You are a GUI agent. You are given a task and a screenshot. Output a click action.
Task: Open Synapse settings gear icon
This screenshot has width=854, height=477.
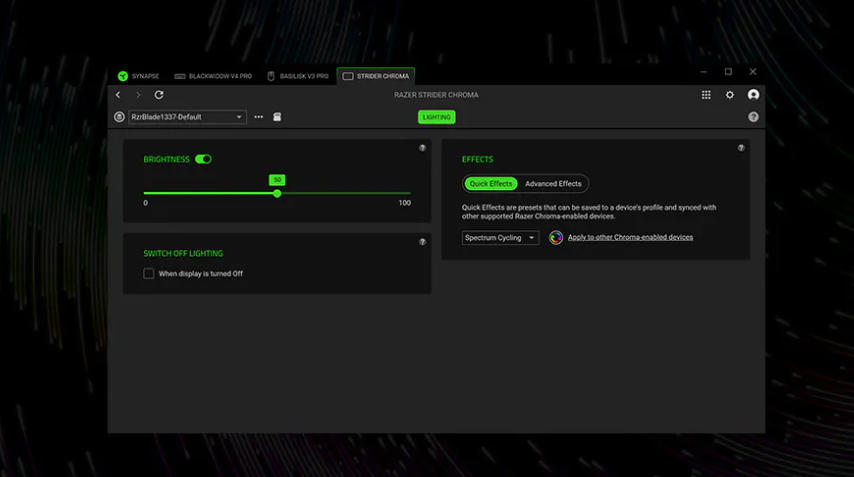pyautogui.click(x=730, y=95)
